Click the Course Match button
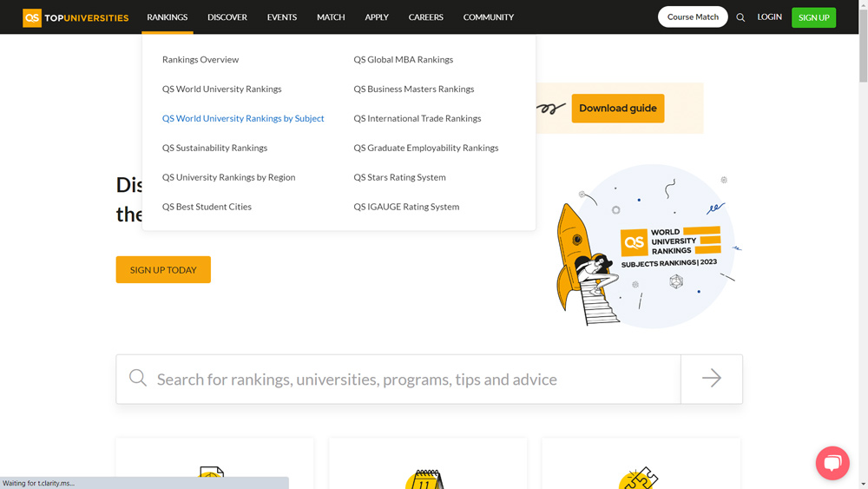This screenshot has width=868, height=489. [693, 17]
